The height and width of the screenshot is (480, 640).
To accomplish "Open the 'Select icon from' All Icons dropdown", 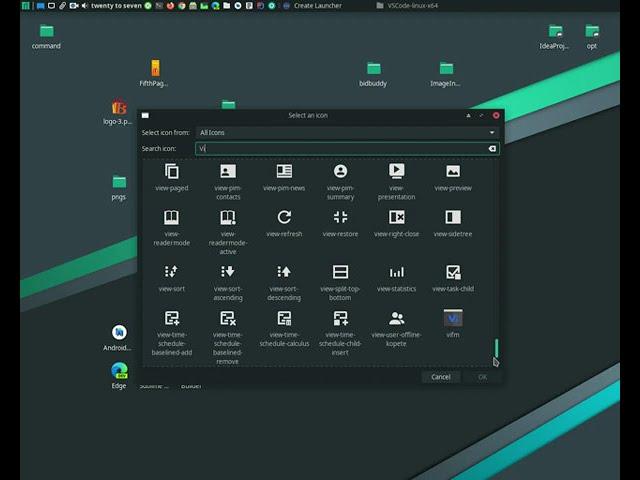I will [x=347, y=132].
